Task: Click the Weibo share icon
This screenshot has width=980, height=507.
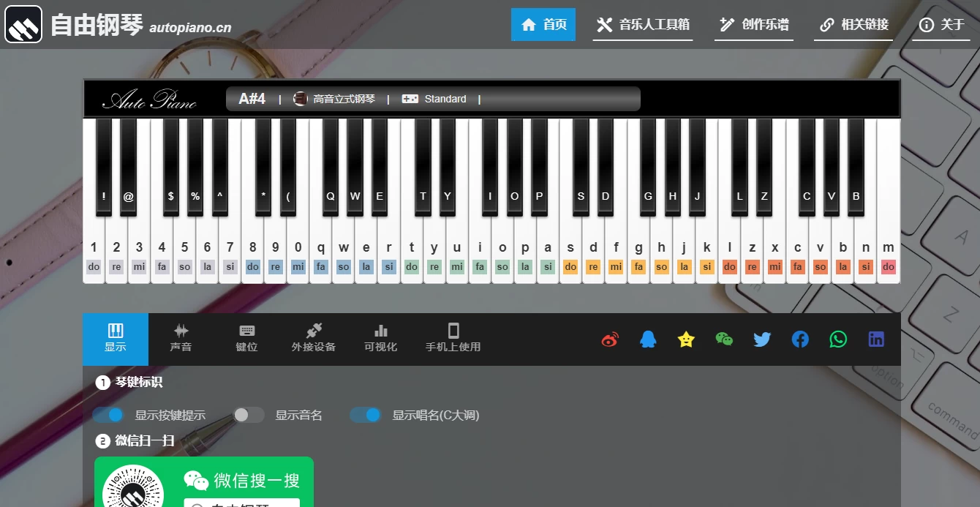Action: tap(610, 339)
